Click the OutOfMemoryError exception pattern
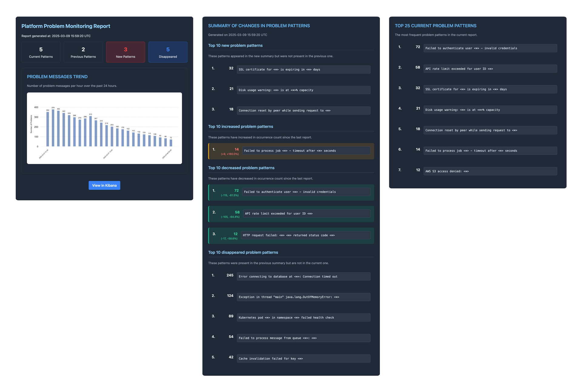The height and width of the screenshot is (392, 582). pos(303,297)
